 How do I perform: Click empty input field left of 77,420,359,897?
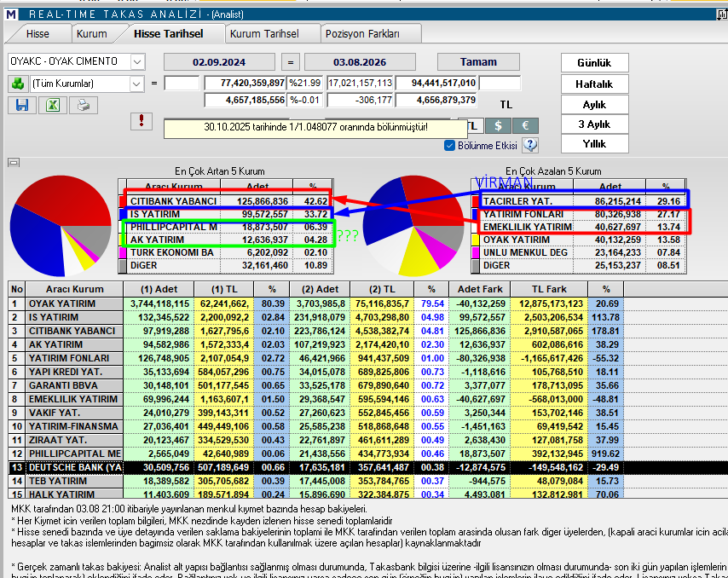(182, 83)
